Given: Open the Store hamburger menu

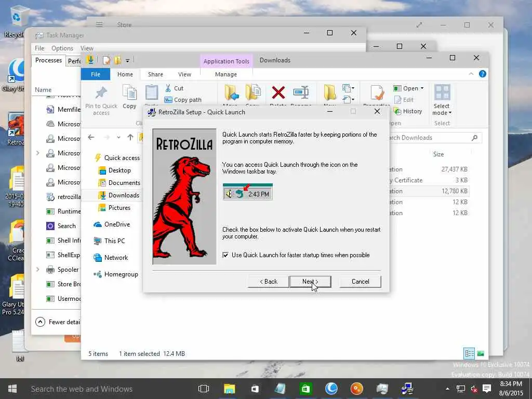Looking at the screenshot, I should pos(99,25).
